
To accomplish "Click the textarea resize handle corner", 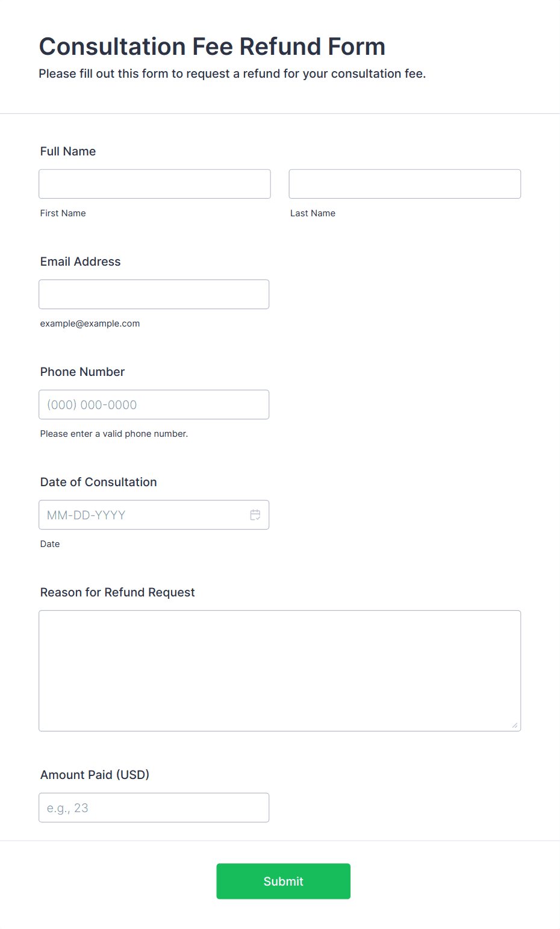I will 515,725.
